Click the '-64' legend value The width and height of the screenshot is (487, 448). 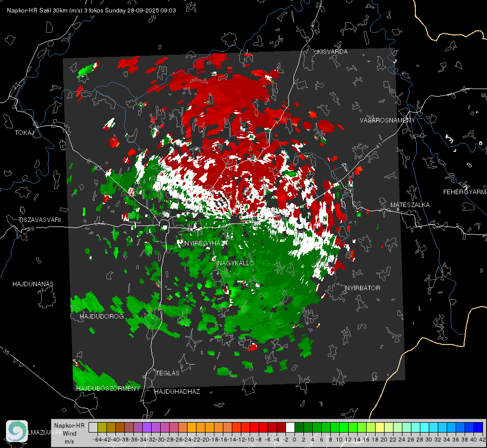click(97, 440)
